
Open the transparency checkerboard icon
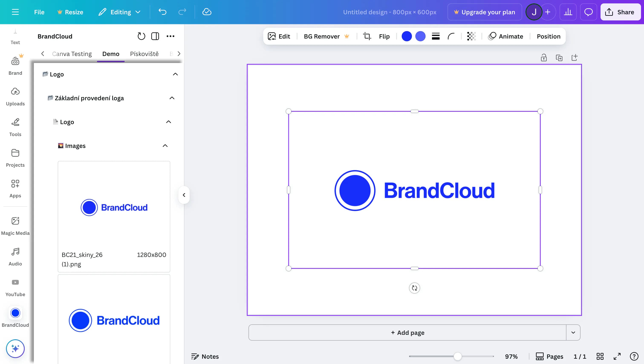coord(471,36)
